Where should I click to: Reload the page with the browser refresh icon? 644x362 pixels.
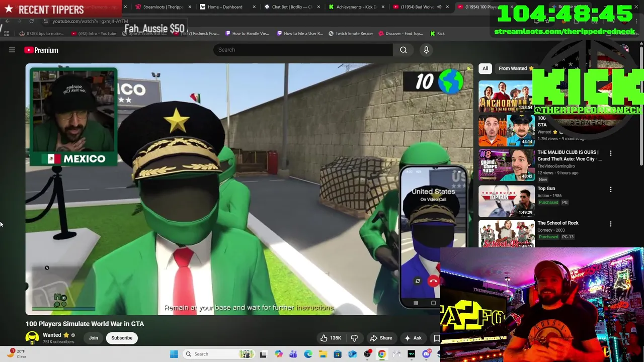[31, 21]
